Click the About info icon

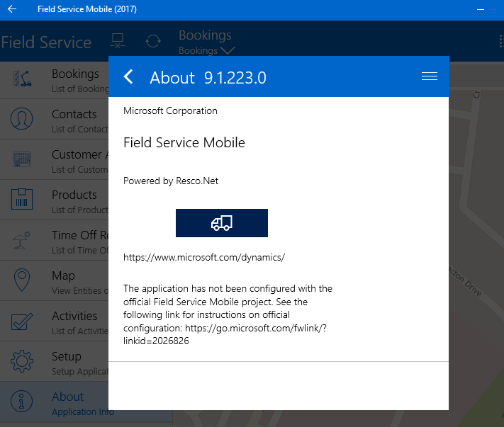click(21, 402)
